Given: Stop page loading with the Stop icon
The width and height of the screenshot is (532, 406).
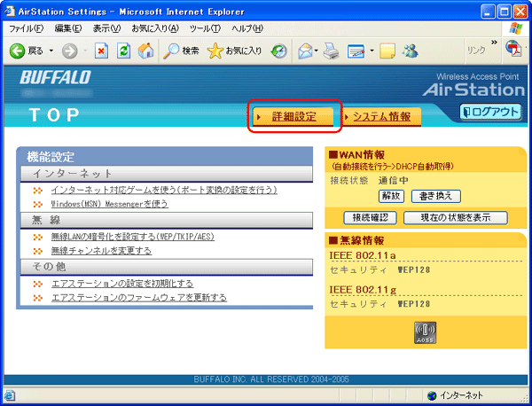Looking at the screenshot, I should tap(101, 51).
